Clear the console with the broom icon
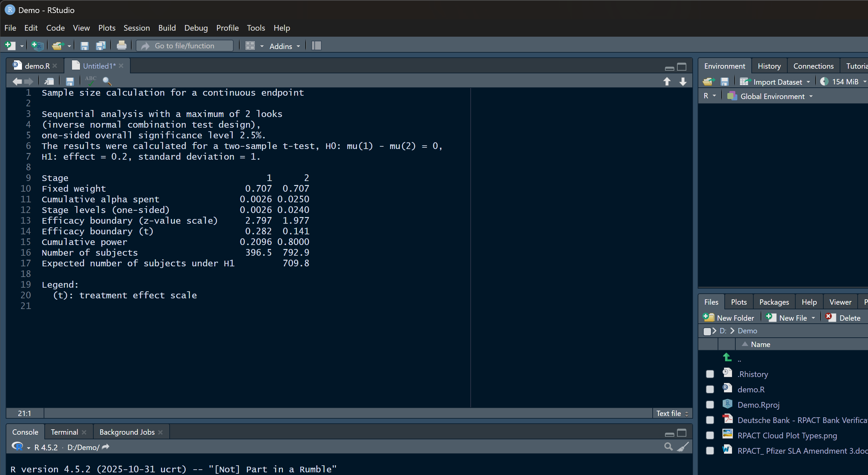This screenshot has height=475, width=868. click(x=683, y=447)
